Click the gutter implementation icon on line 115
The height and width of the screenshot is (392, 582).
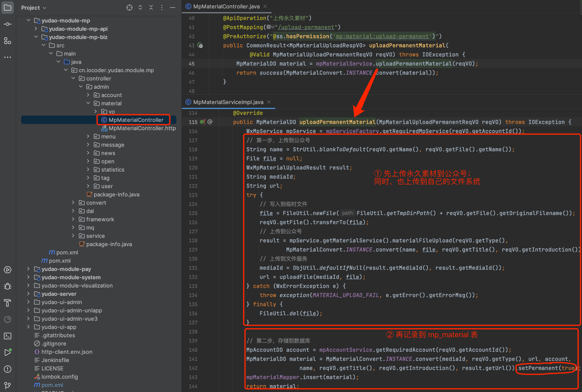point(202,122)
